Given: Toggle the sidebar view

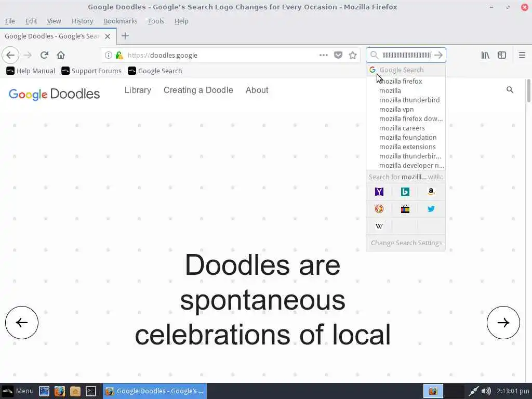Looking at the screenshot, I should click(502, 55).
